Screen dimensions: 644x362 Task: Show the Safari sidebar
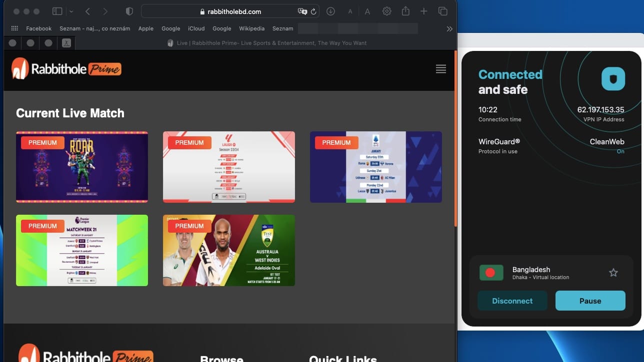coord(57,11)
